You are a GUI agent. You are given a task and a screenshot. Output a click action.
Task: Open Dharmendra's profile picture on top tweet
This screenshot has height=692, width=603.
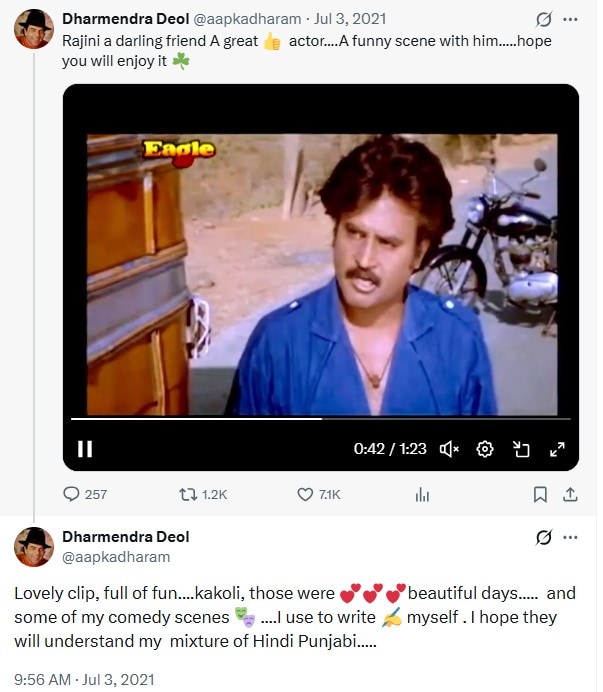(x=34, y=29)
